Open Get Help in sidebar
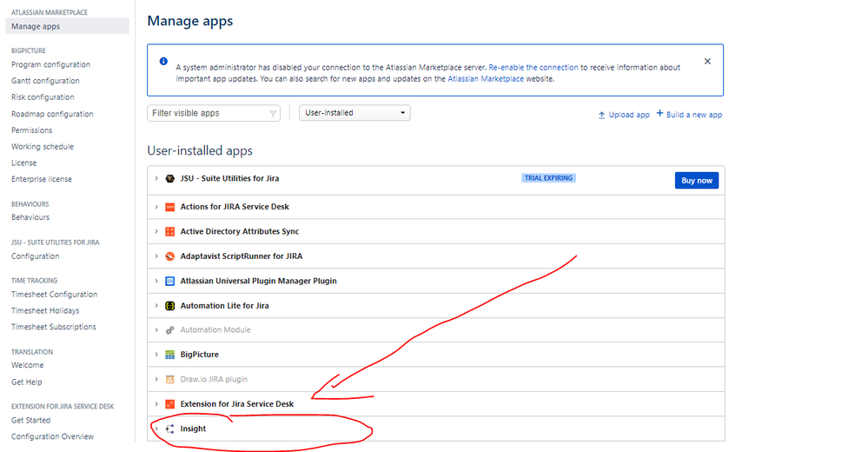The image size is (868, 452). tap(27, 382)
